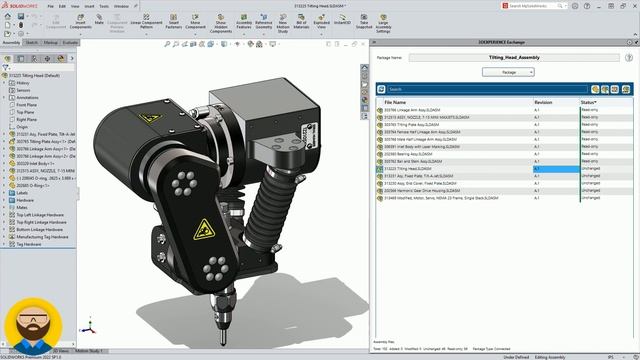Switch to the Motion Study 1 tab
Viewport: 640px width, 360px height.
[89, 351]
